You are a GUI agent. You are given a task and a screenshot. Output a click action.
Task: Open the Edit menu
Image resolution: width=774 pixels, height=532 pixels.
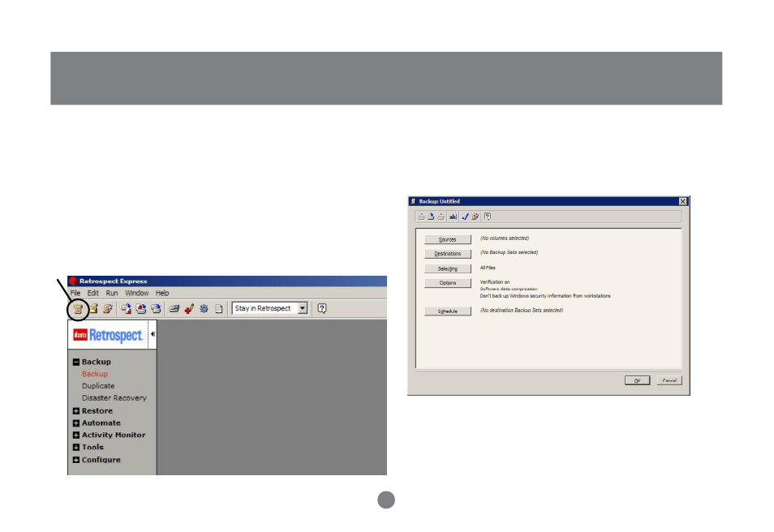pyautogui.click(x=92, y=293)
